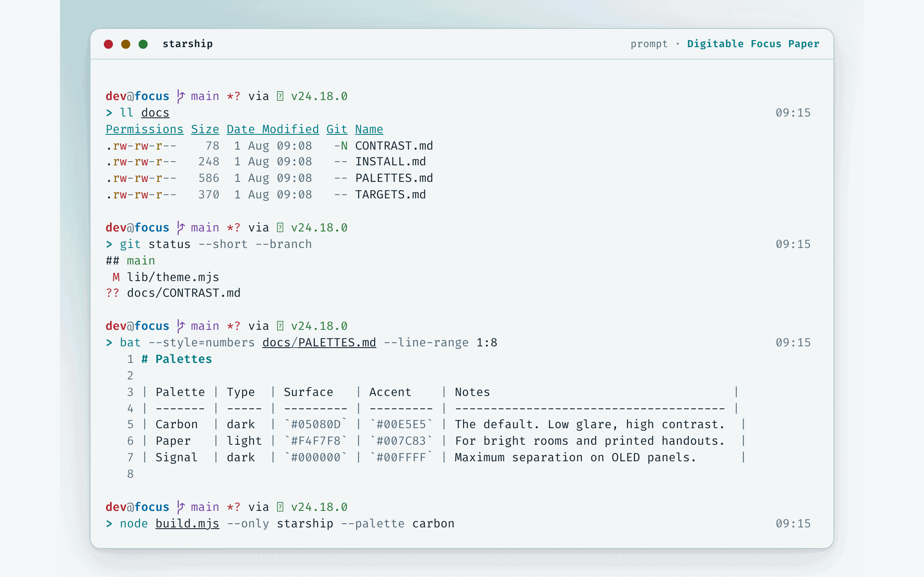
Task: Click the "Palette" table header cell
Action: [180, 392]
